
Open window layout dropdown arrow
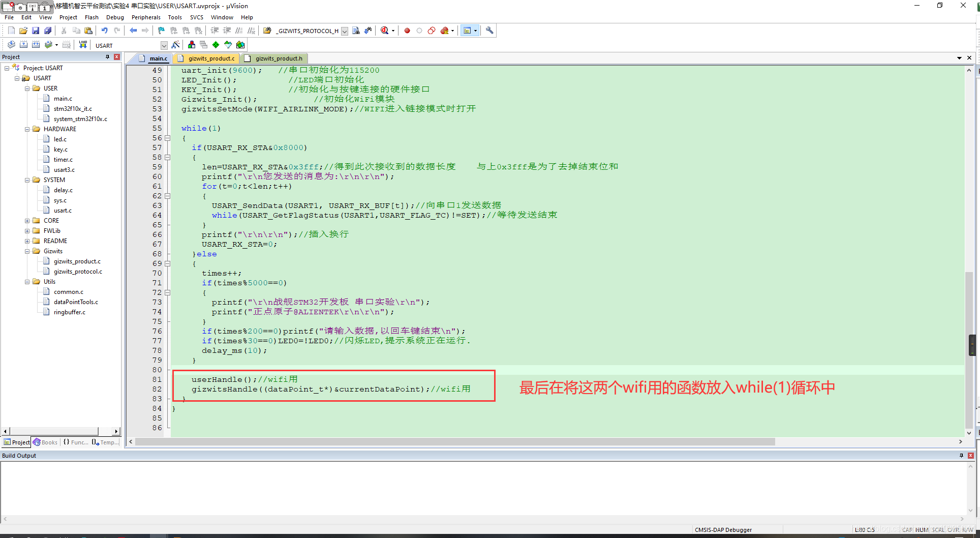[x=476, y=31]
